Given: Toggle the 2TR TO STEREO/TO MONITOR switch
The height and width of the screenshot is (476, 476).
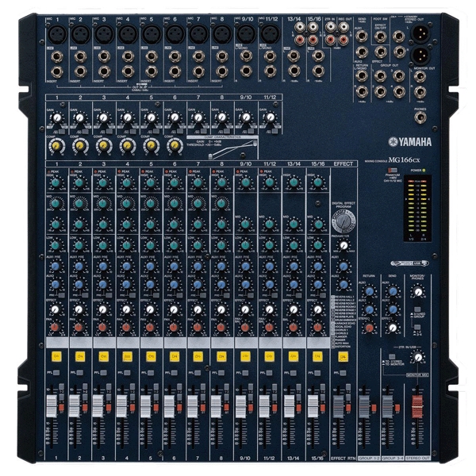Looking at the screenshot, I should (392, 357).
